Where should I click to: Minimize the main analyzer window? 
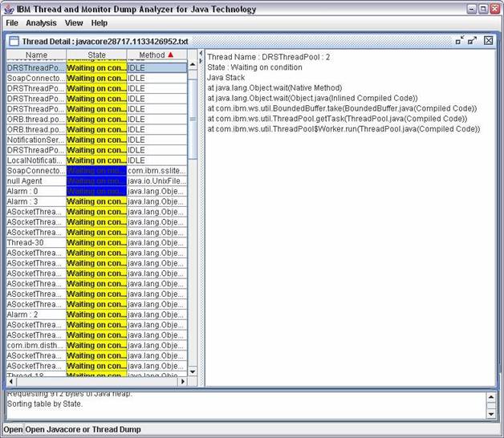pos(472,9)
